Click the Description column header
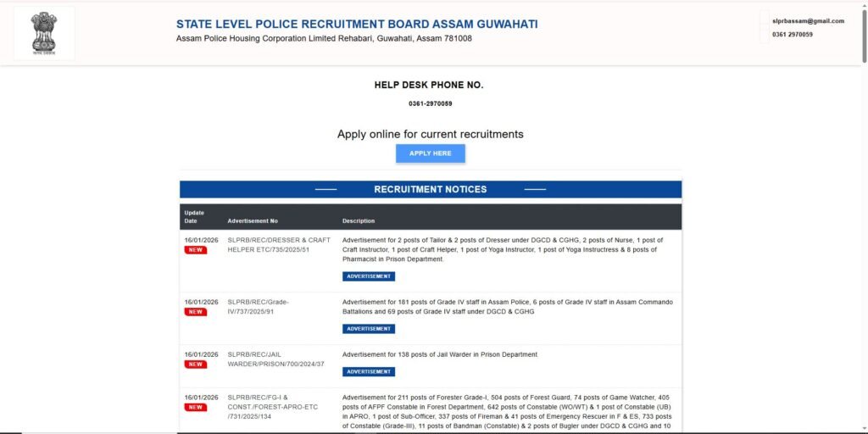Viewport: 868px width, 434px height. (359, 221)
